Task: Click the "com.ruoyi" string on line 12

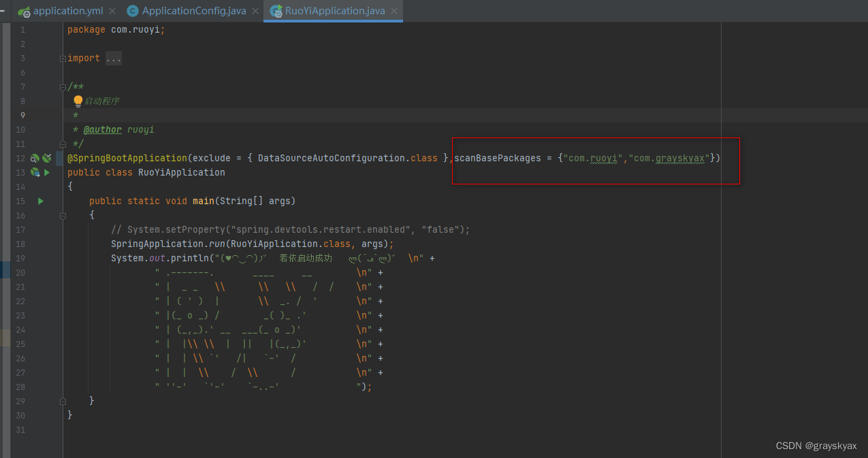Action: [x=593, y=158]
